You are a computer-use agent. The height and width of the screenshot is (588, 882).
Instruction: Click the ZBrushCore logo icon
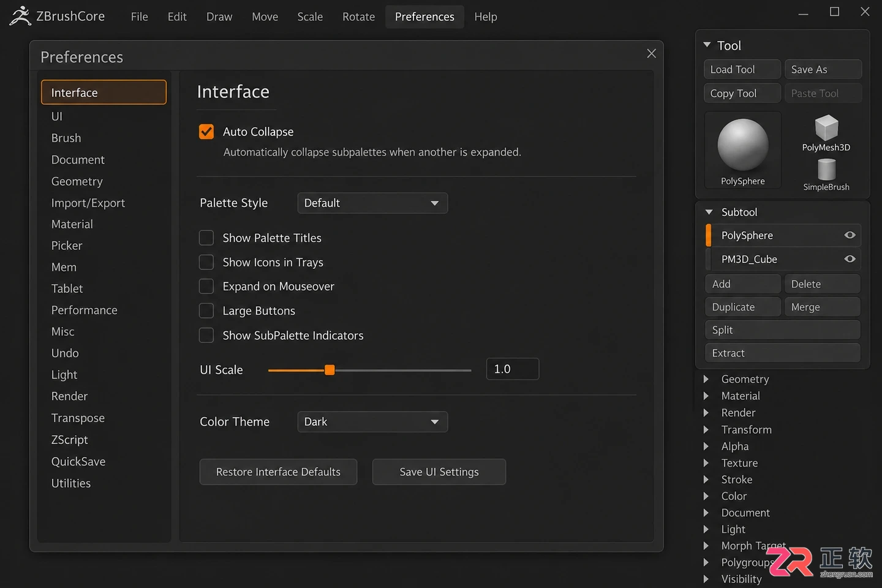pos(20,16)
